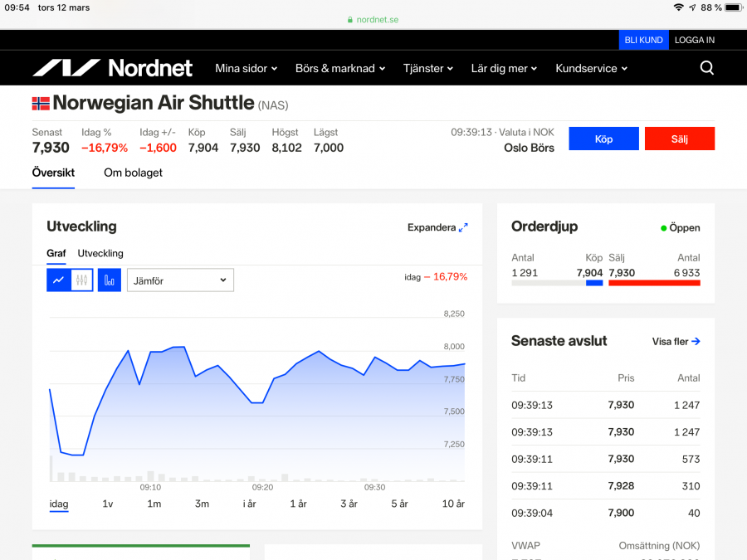The height and width of the screenshot is (560, 747).
Task: Expand the Börs & marknad menu
Action: [x=340, y=69]
